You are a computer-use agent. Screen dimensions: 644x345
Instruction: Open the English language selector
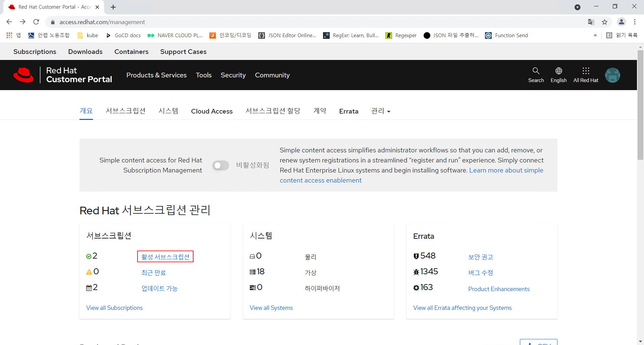[558, 75]
